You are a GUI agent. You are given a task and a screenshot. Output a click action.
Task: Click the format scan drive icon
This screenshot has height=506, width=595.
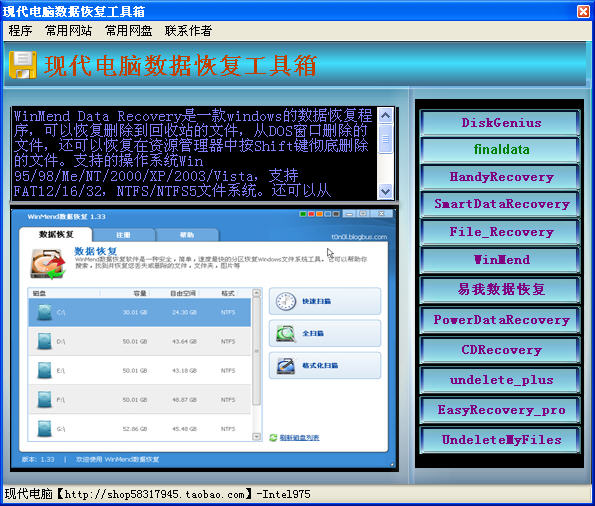pos(286,366)
